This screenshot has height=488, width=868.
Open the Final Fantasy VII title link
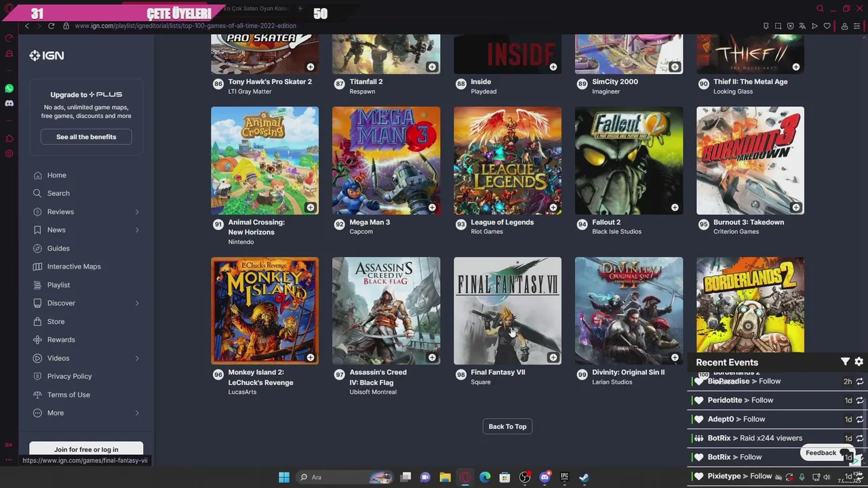click(x=498, y=372)
